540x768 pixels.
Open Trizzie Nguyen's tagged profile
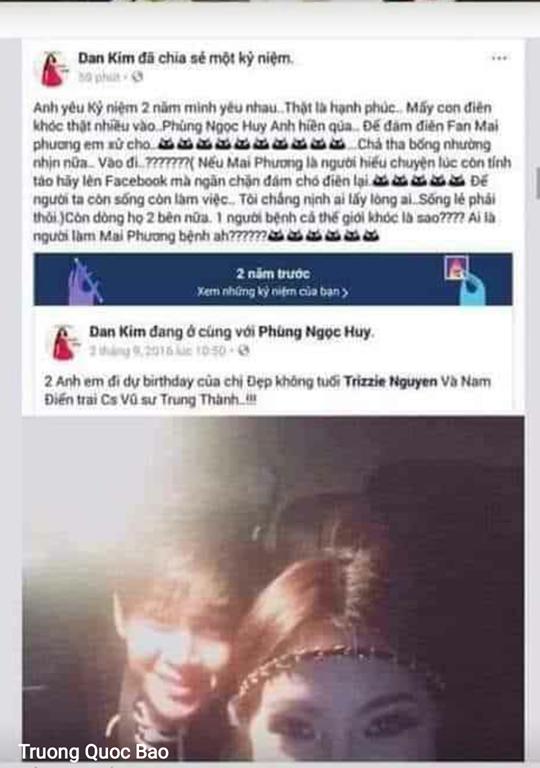point(390,381)
